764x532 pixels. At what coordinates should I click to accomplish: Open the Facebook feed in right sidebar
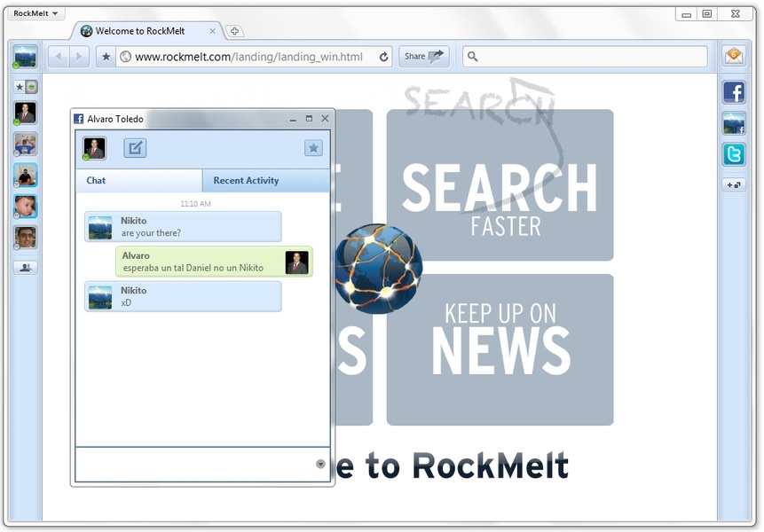coord(734,91)
